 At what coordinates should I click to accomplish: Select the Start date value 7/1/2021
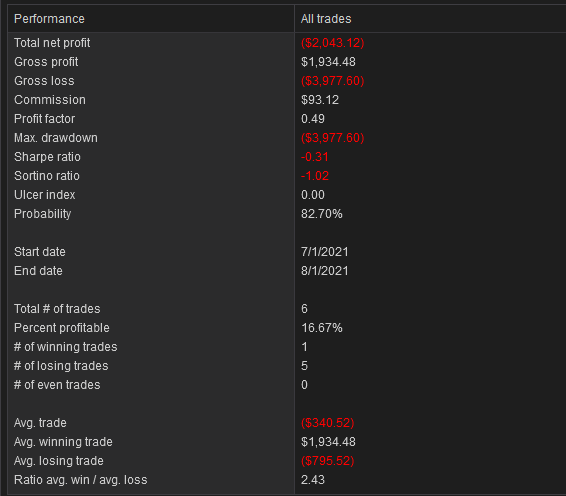point(325,252)
